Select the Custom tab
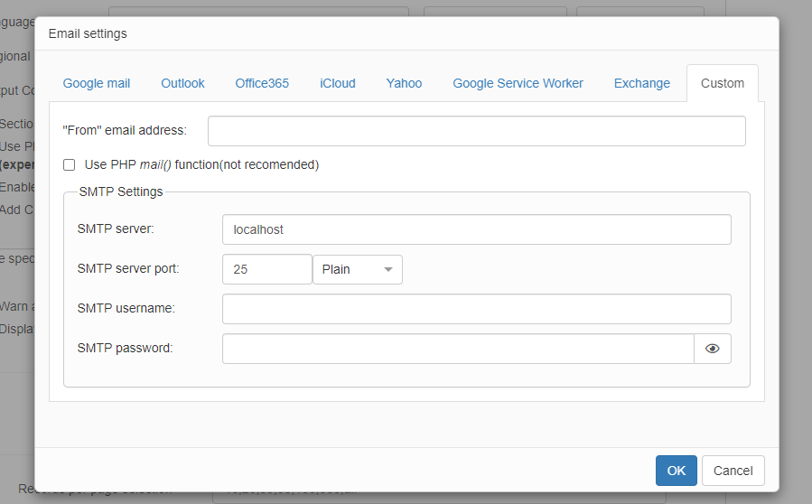Screen dimensions: 812x504 723,83
